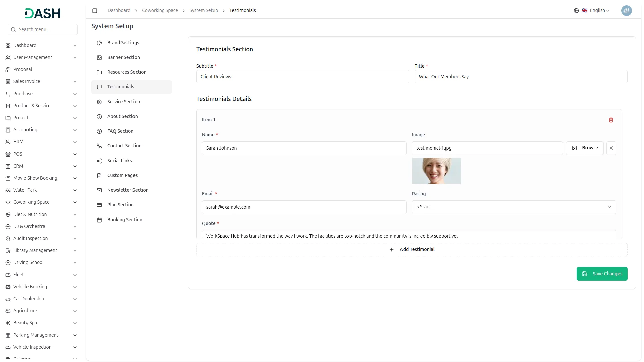Click the Contact Section phone icon
The image size is (644, 362).
click(99, 146)
